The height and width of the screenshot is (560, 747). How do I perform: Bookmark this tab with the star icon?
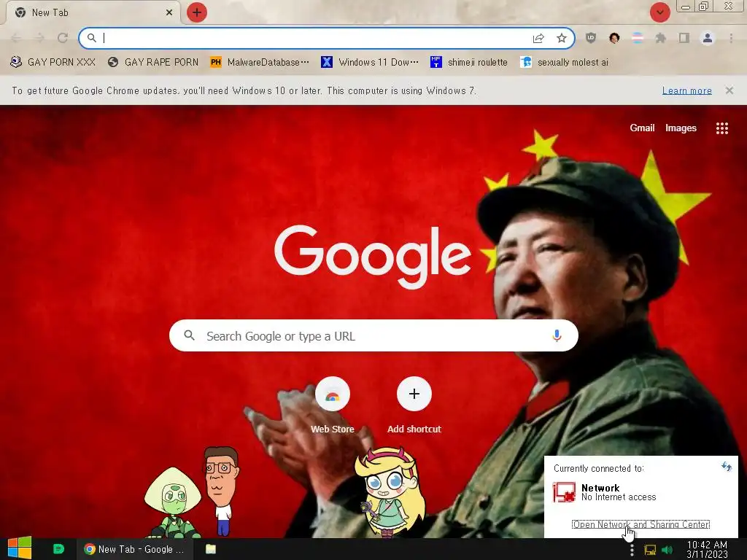coord(562,38)
